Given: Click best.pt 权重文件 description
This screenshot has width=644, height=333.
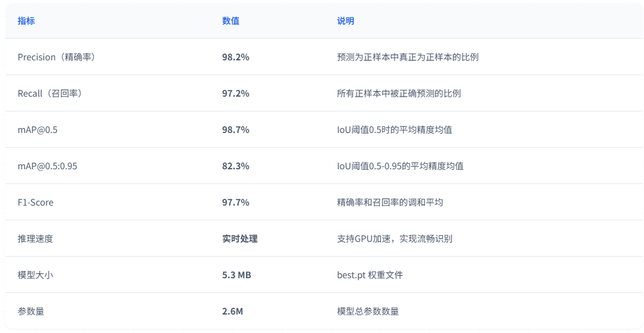Looking at the screenshot, I should click(x=370, y=275).
